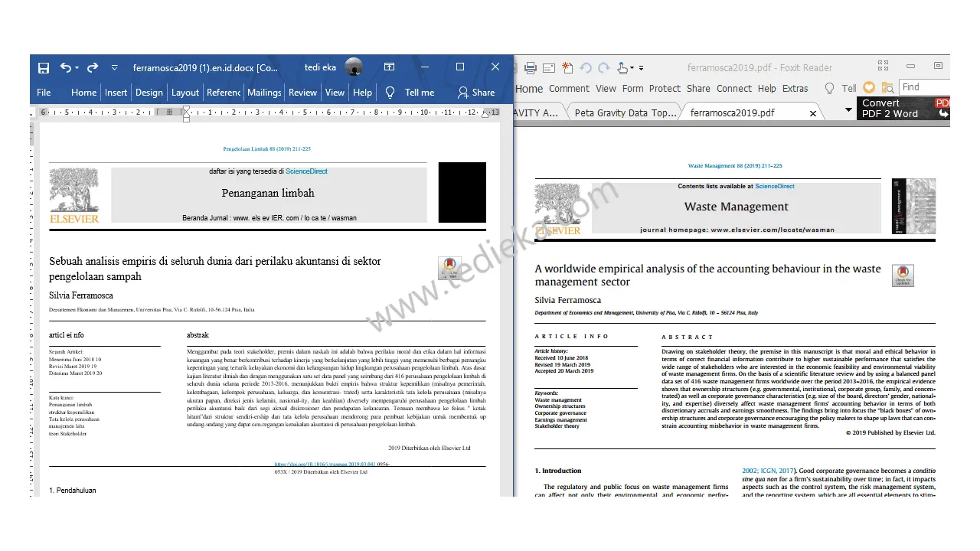Click the Tell me search box in Word
980x551 pixels.
(x=420, y=93)
